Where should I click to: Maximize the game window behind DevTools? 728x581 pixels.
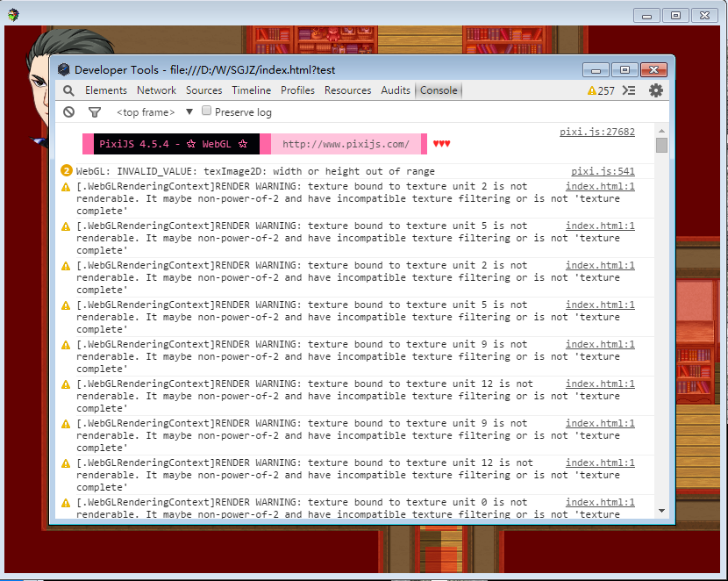coord(675,16)
